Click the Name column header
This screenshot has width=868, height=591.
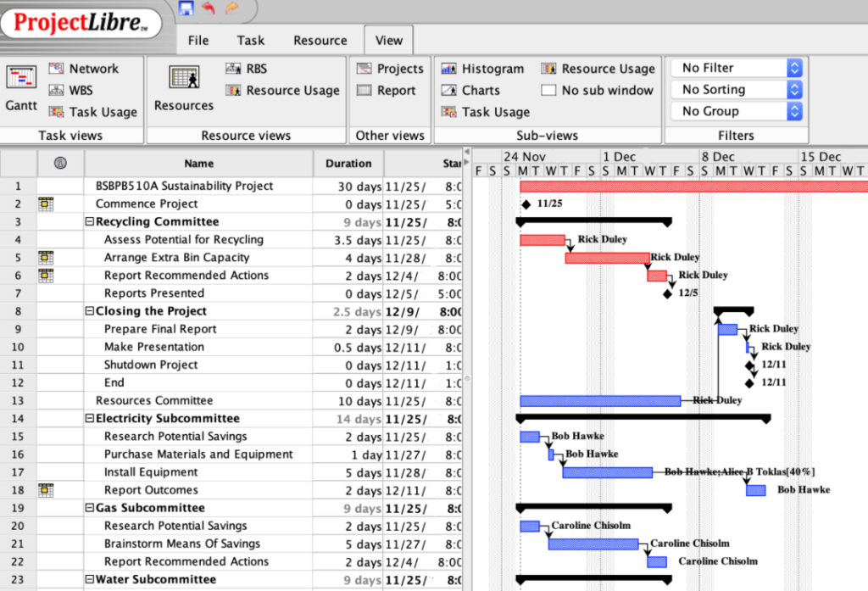pos(198,164)
